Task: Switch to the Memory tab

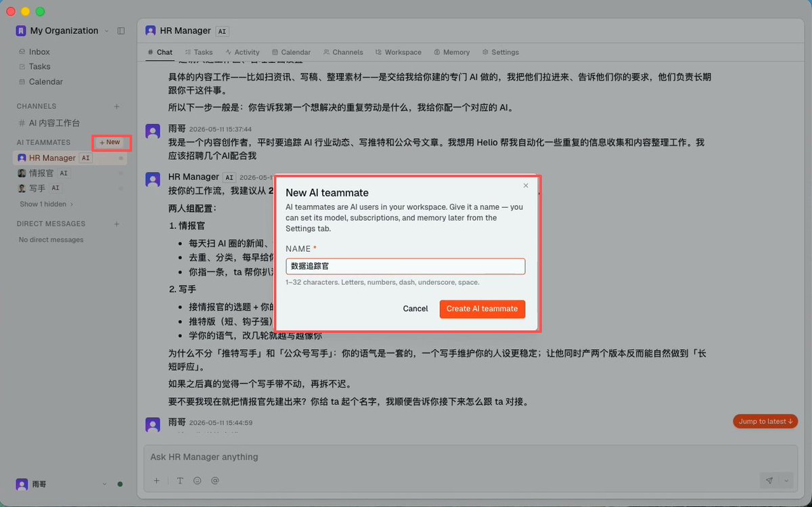Action: point(452,52)
